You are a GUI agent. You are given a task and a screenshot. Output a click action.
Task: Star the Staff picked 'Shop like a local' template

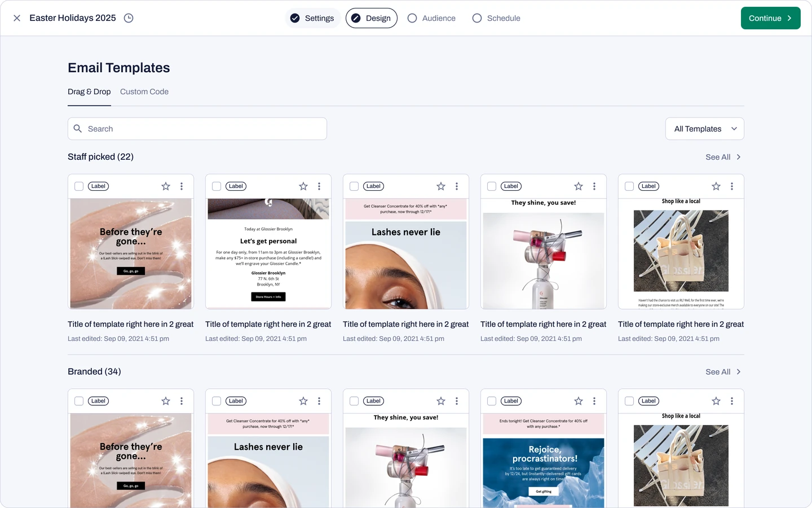pyautogui.click(x=716, y=186)
